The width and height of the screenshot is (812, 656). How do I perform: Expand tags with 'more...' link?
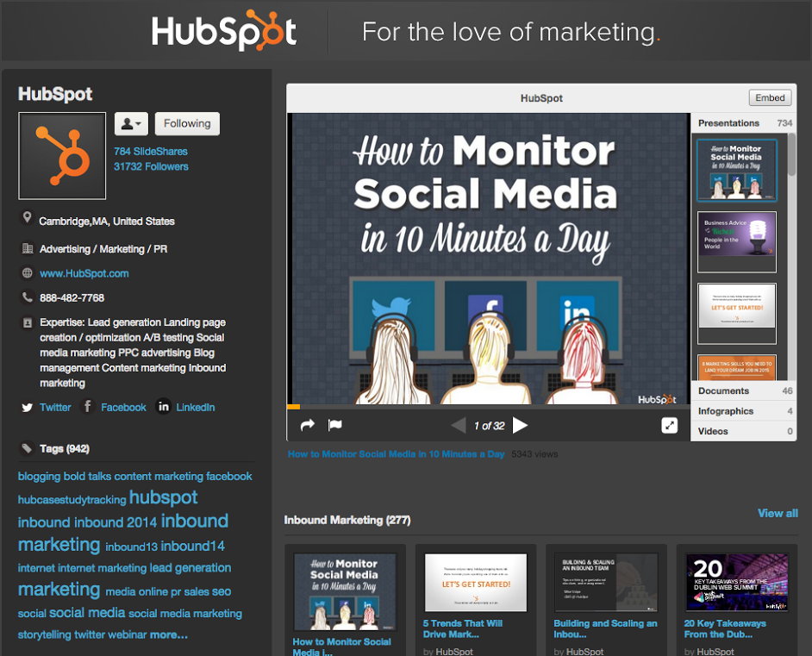[x=169, y=634]
